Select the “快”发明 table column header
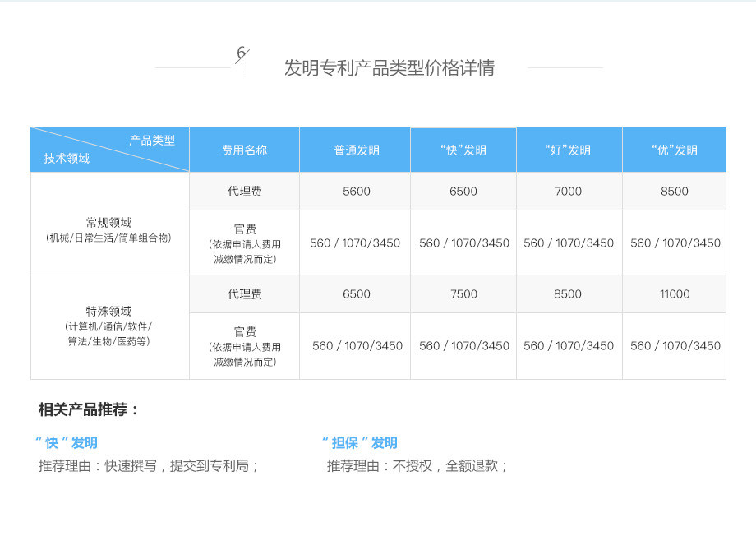 pyautogui.click(x=463, y=150)
